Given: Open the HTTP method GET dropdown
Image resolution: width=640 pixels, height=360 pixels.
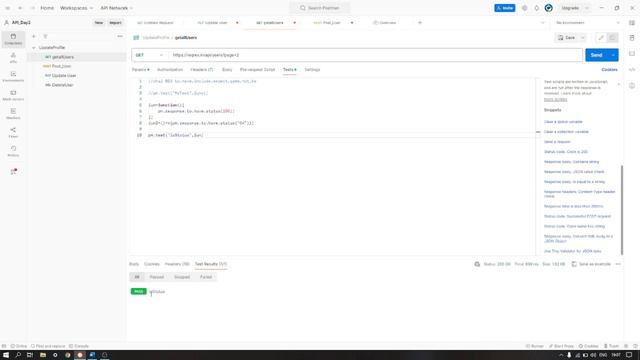Looking at the screenshot, I should pos(149,55).
